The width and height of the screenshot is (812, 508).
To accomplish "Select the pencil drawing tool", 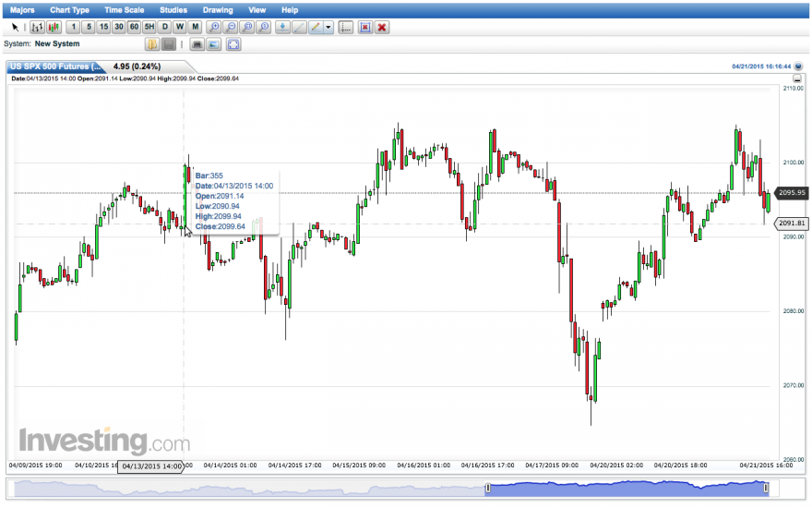I will point(316,28).
